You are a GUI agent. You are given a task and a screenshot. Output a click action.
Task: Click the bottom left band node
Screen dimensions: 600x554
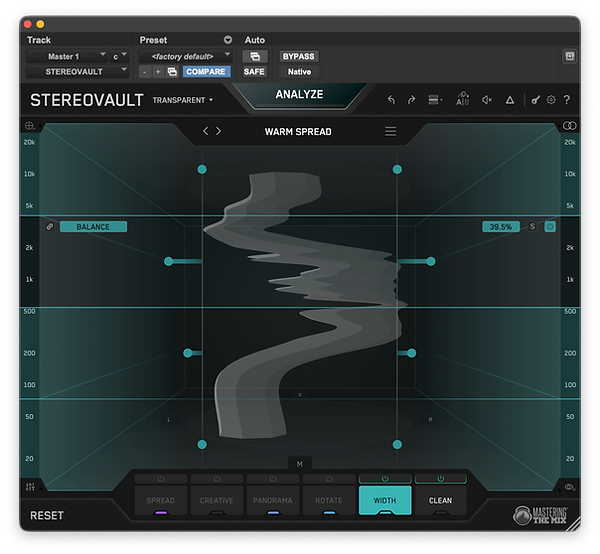[202, 444]
